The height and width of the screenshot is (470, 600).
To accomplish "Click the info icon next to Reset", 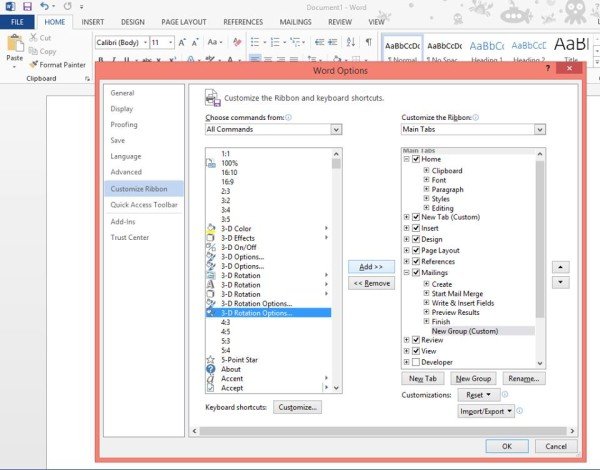I will [505, 394].
